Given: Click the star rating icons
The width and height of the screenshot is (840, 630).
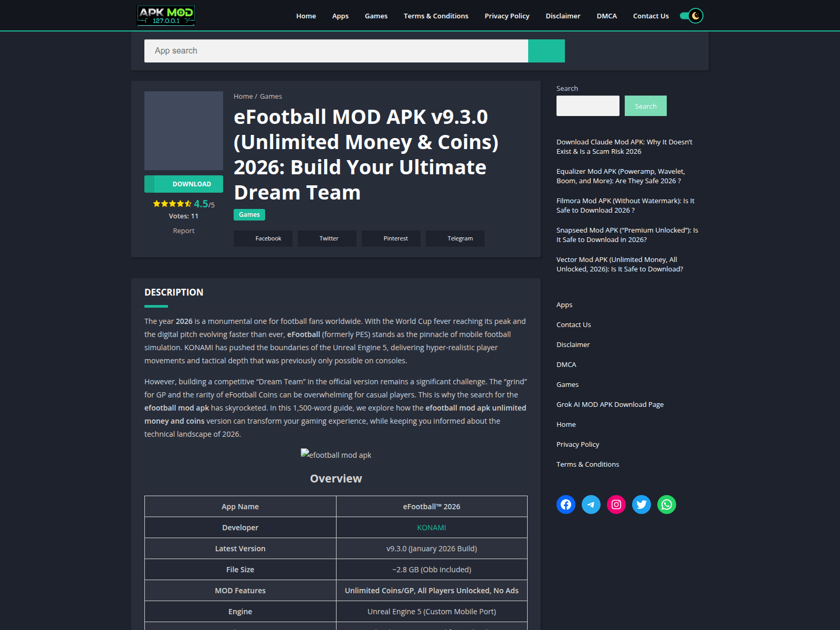Looking at the screenshot, I should (172, 204).
